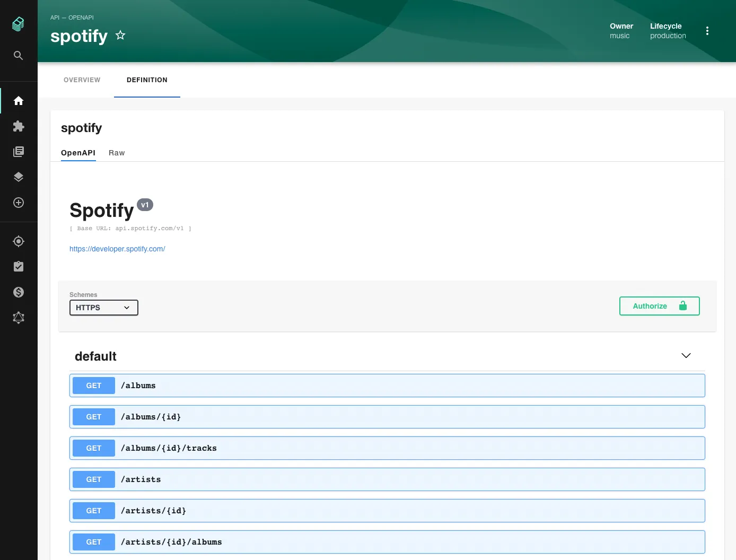Switch to the Overview tab
736x560 pixels.
(x=82, y=80)
